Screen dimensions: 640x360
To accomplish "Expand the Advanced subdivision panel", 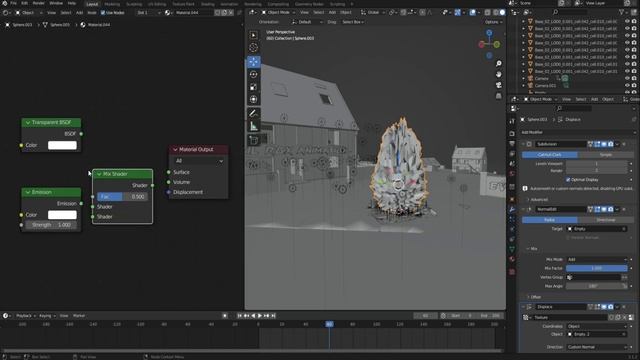I will [538, 200].
